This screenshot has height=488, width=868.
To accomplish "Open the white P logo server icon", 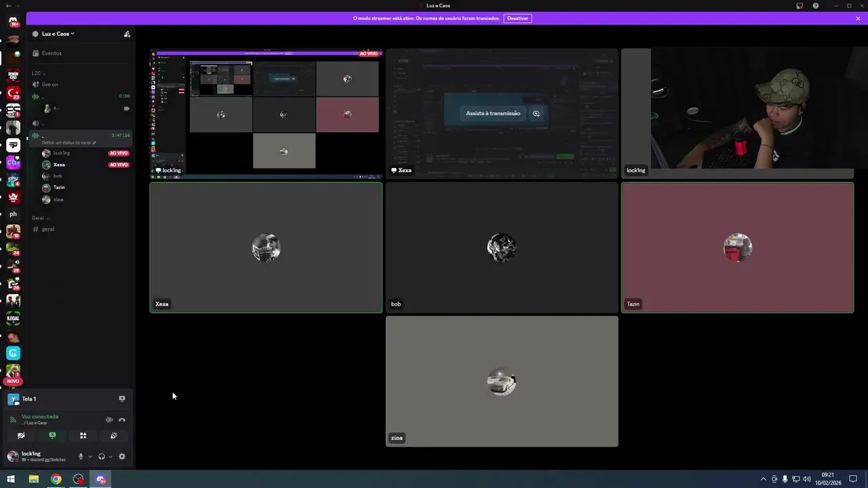I will click(x=13, y=145).
